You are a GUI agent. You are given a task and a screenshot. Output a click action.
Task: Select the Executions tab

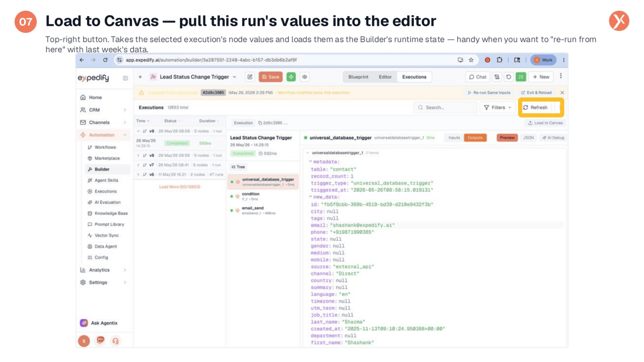click(x=414, y=77)
